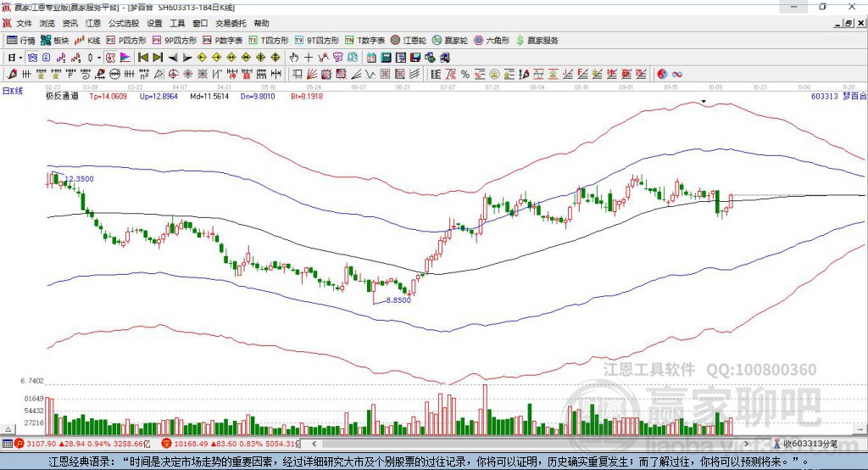Click the yin-yang taiji icon
The width and height of the screenshot is (868, 470).
point(662,74)
